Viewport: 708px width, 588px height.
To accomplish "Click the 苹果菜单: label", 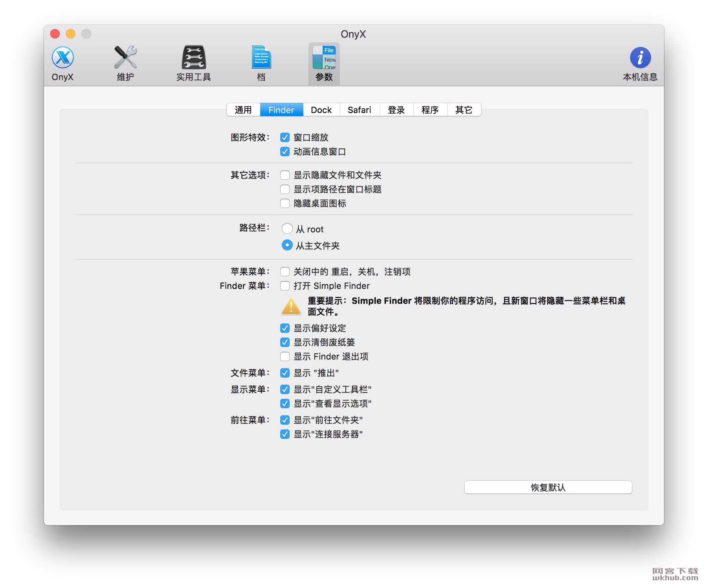I will (x=250, y=272).
